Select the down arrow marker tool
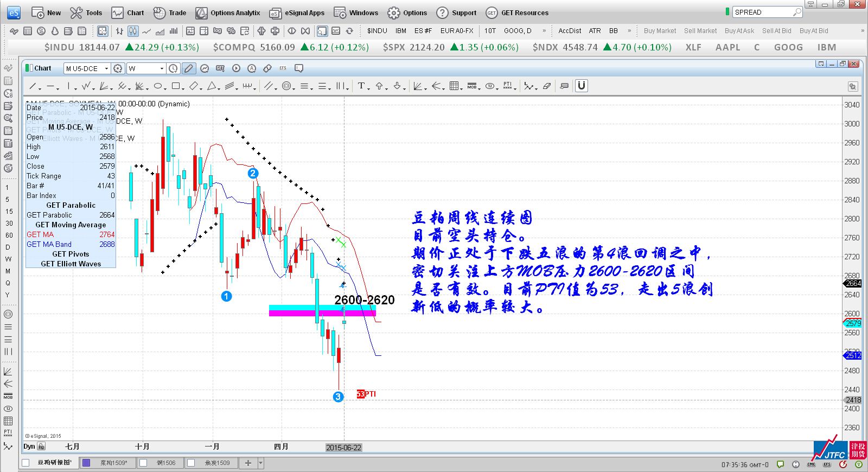The height and width of the screenshot is (472, 868). coord(397,86)
